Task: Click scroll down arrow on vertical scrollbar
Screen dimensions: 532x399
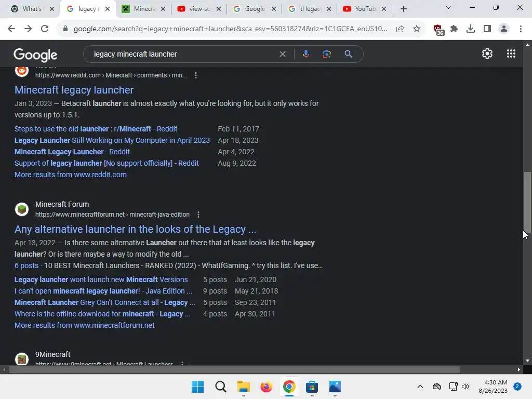Action: [527, 361]
